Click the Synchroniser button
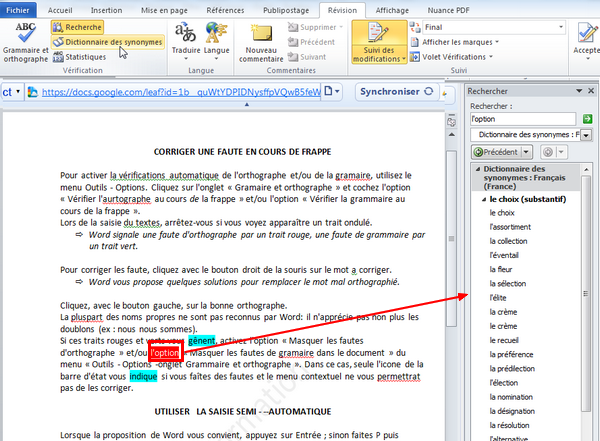 click(x=396, y=91)
